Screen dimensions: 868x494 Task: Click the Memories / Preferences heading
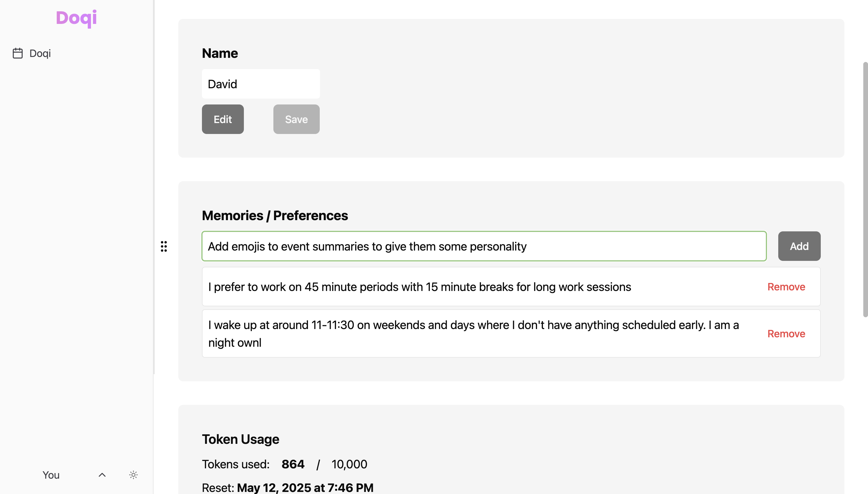click(275, 216)
